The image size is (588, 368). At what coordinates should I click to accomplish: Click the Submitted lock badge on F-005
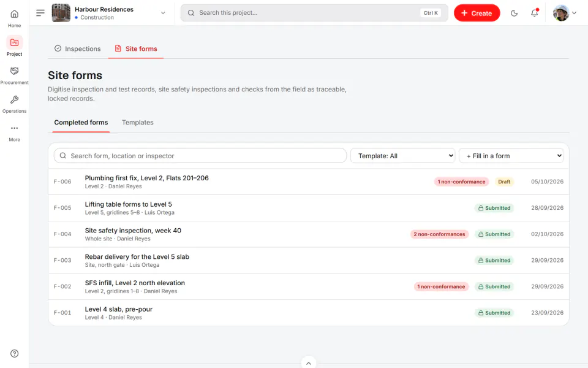(x=494, y=208)
